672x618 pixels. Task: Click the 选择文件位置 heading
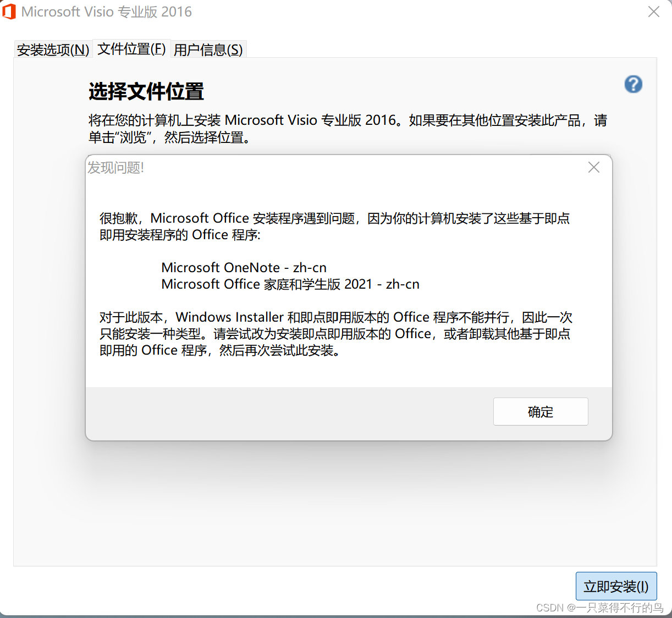(146, 91)
